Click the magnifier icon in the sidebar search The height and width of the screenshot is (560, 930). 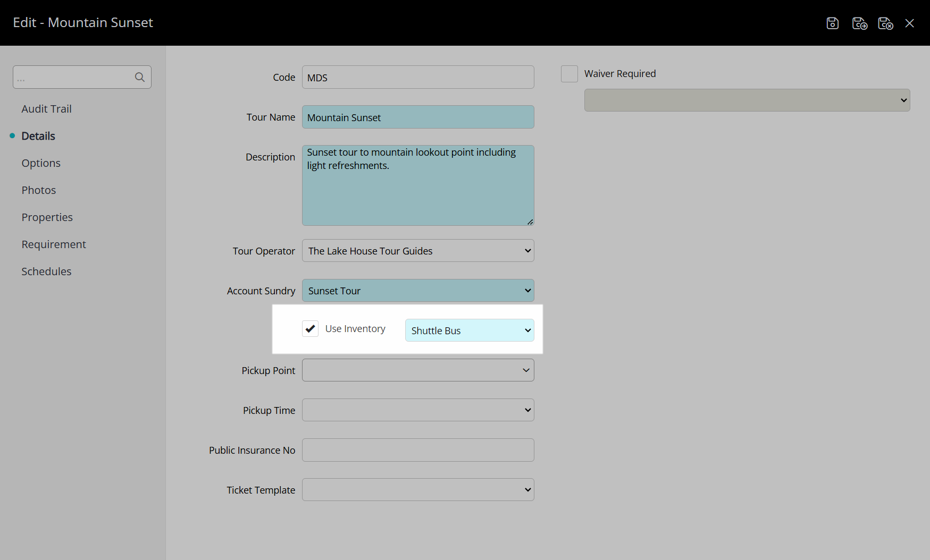[140, 77]
